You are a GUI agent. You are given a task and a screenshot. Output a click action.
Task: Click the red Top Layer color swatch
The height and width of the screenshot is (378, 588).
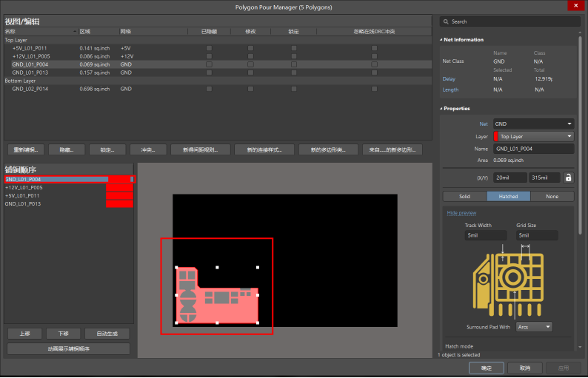(x=495, y=137)
